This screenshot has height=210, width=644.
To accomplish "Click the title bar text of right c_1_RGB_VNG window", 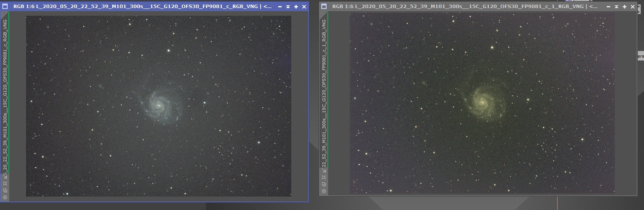I will [x=465, y=7].
